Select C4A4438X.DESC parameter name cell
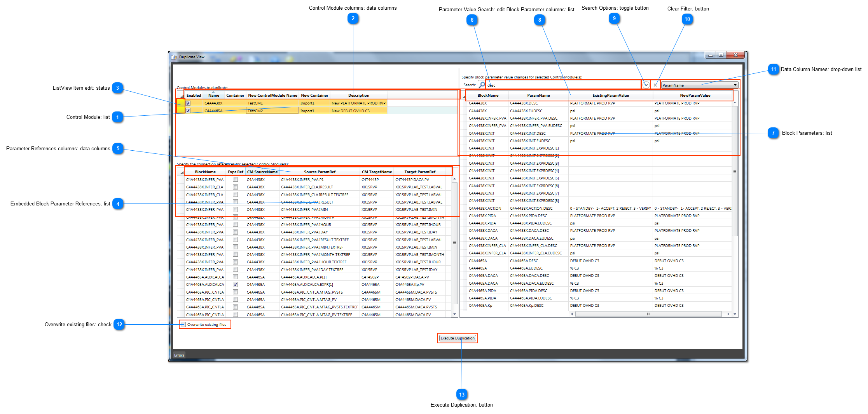868x414 pixels. coord(538,103)
